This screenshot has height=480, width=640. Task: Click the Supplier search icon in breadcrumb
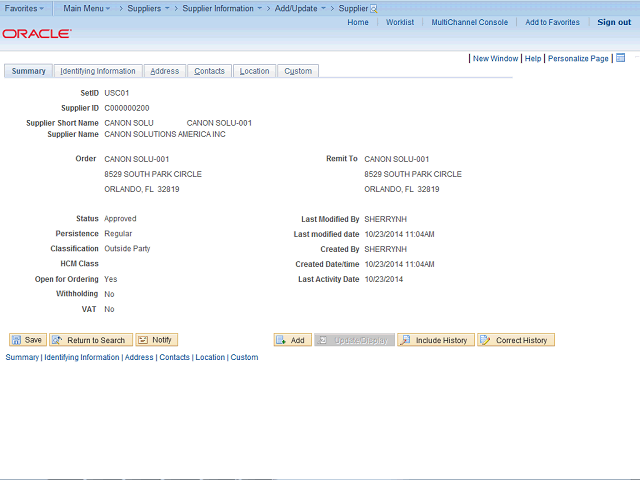[373, 9]
